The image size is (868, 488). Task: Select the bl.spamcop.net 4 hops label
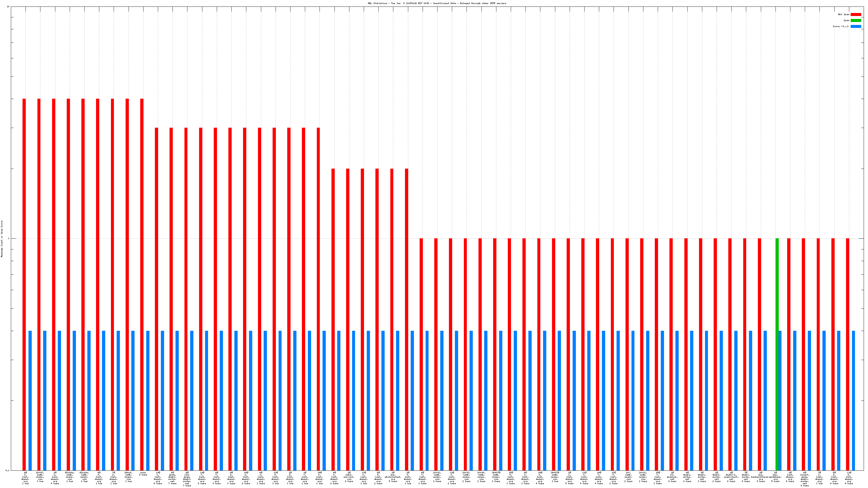click(x=672, y=477)
